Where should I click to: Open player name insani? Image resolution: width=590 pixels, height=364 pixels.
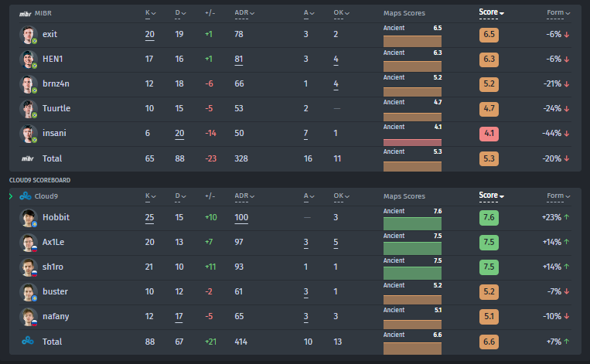tap(55, 134)
